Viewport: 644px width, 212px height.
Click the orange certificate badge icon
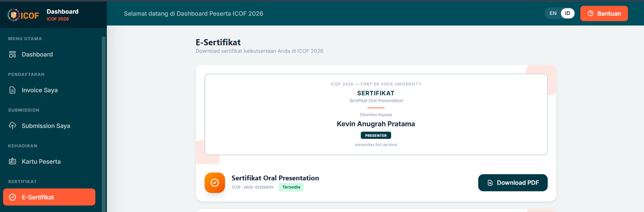point(215,183)
